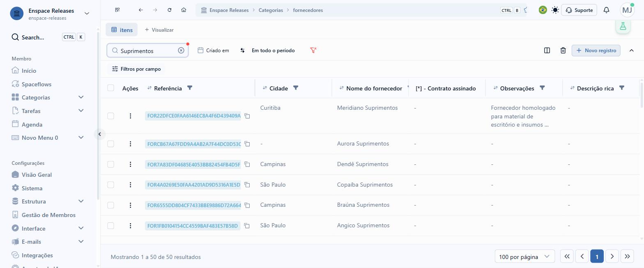Filter the Referência column funnel
Screen dimensions: 644x268
[x=190, y=88]
